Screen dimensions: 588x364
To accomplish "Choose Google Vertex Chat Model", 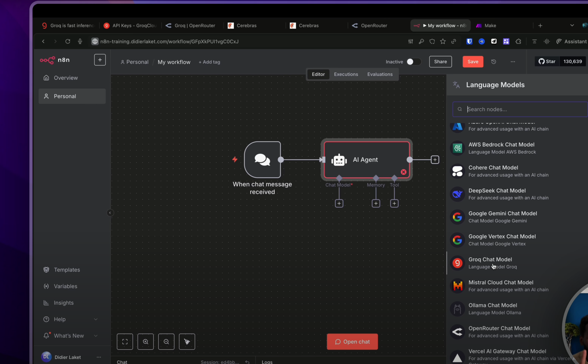I will tap(519, 240).
